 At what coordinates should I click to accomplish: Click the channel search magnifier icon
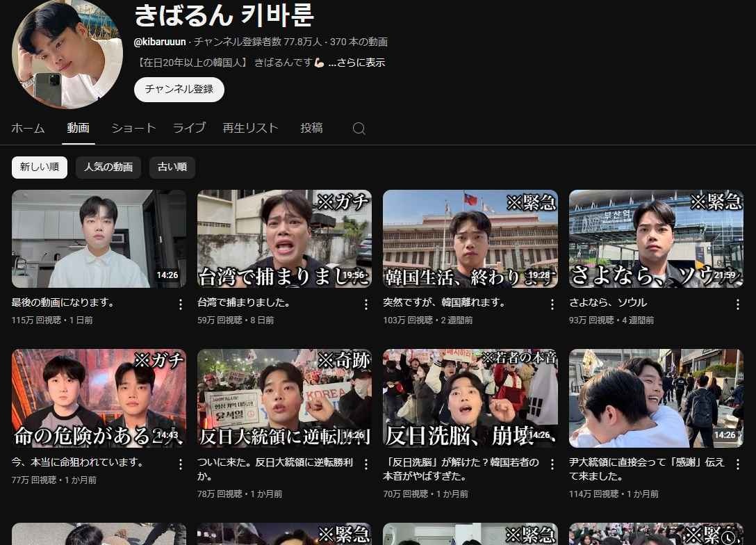click(359, 129)
